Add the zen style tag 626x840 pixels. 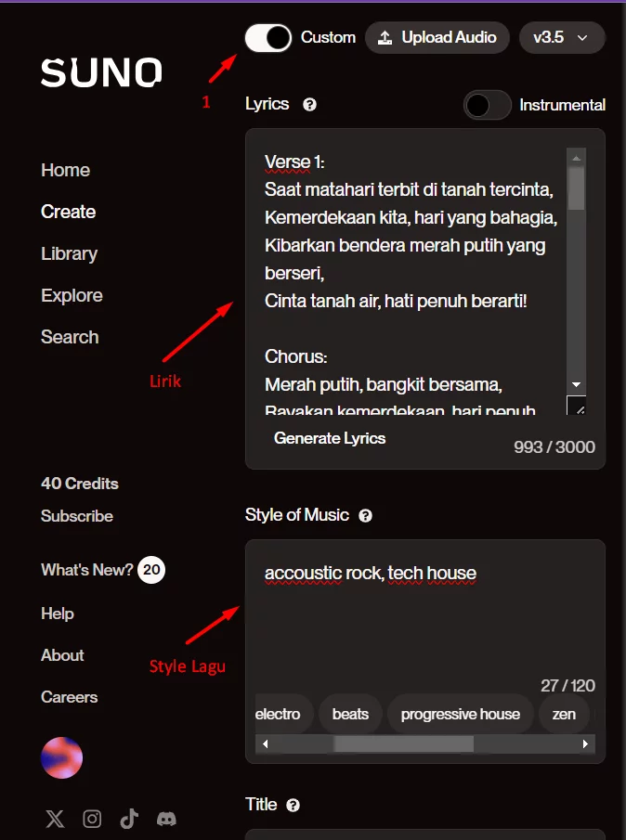(565, 714)
